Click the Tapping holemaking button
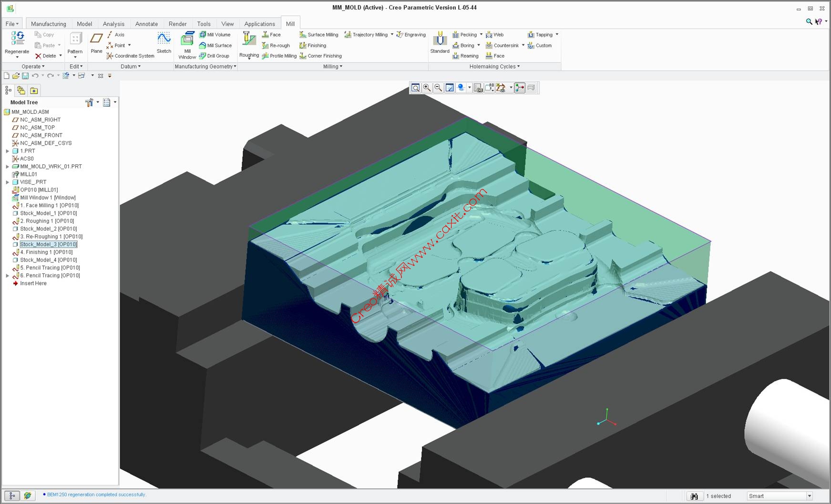 point(540,35)
